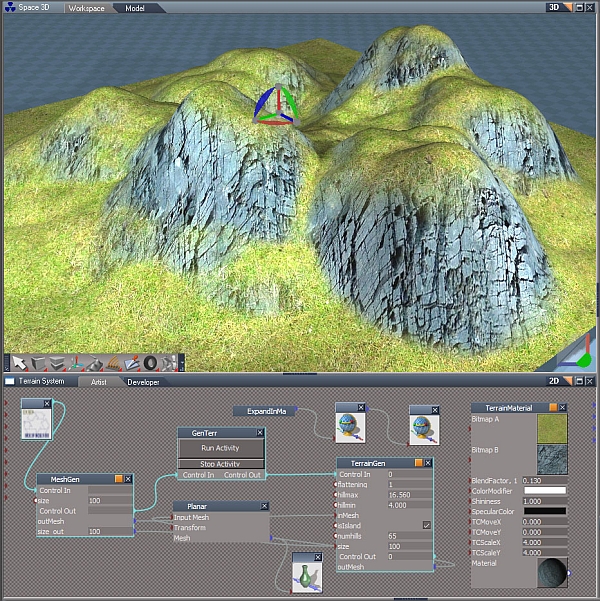Open the 3D view mode dropdown triangle
The image size is (600, 601).
(568, 7)
